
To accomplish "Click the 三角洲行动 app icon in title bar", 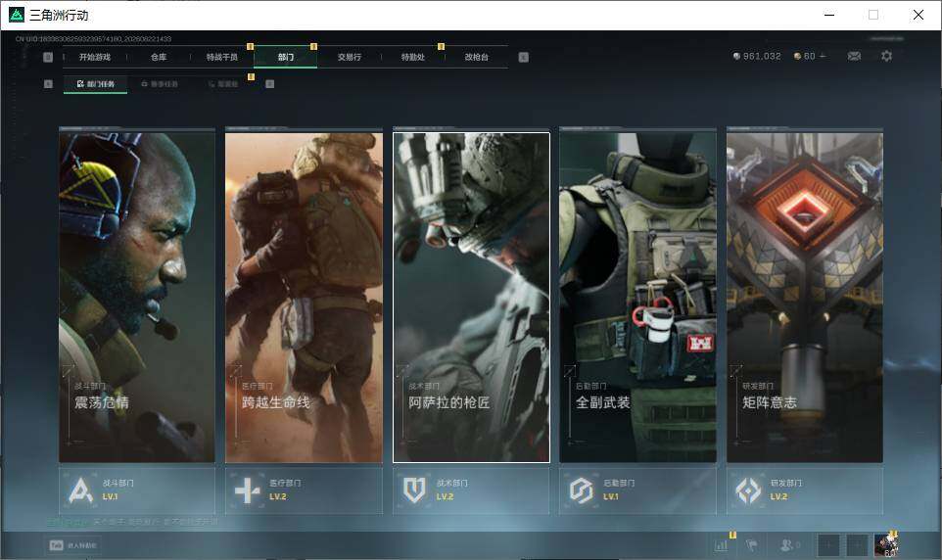I will pos(16,15).
